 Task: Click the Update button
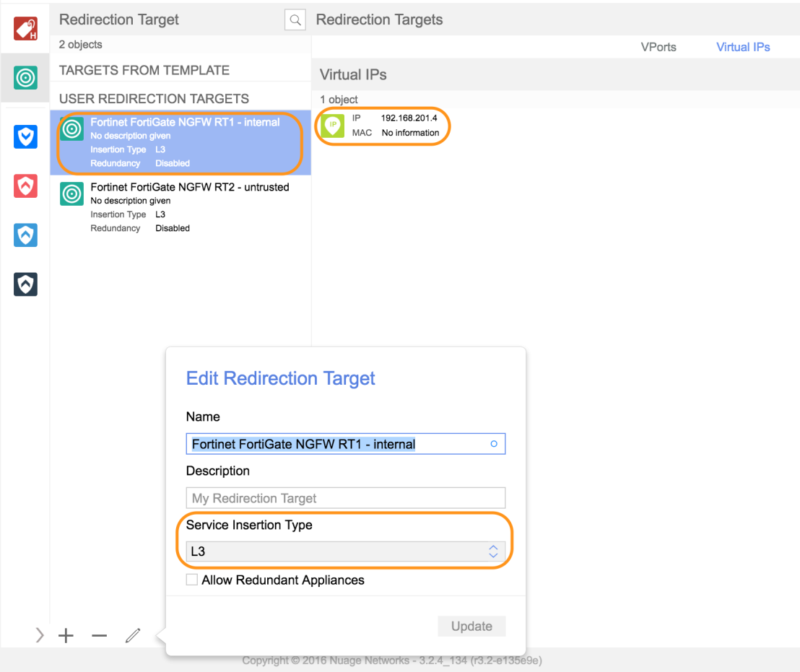tap(471, 626)
